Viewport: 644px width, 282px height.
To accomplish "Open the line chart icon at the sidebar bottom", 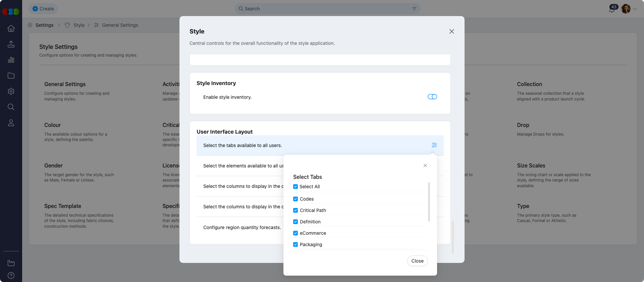I will [11, 263].
